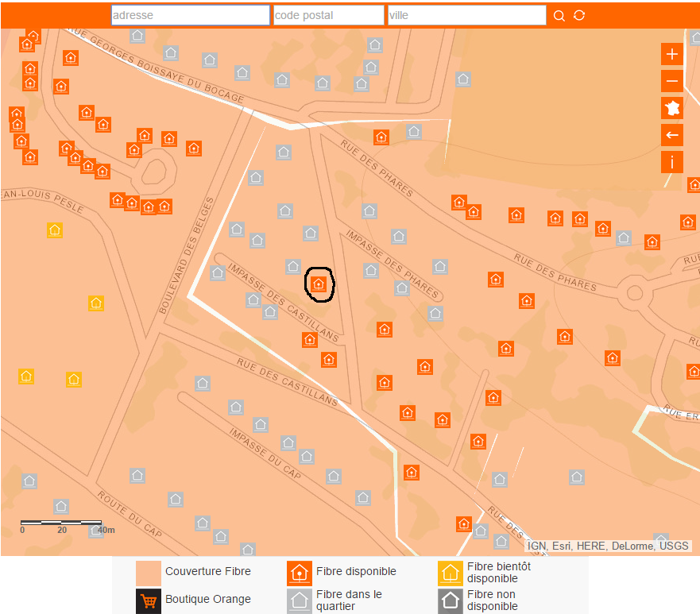Click the refresh reset icon

579,15
